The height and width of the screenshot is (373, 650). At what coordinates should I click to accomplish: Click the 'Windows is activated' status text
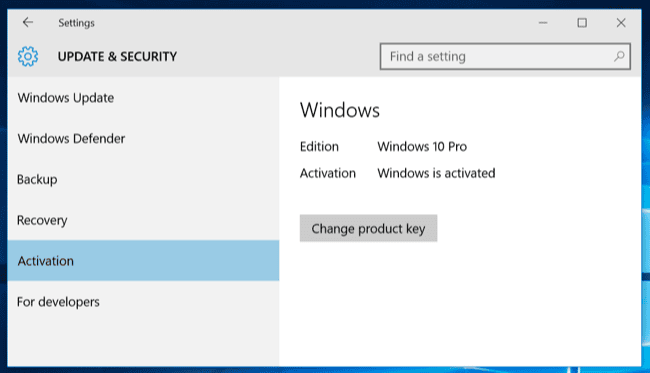click(436, 173)
